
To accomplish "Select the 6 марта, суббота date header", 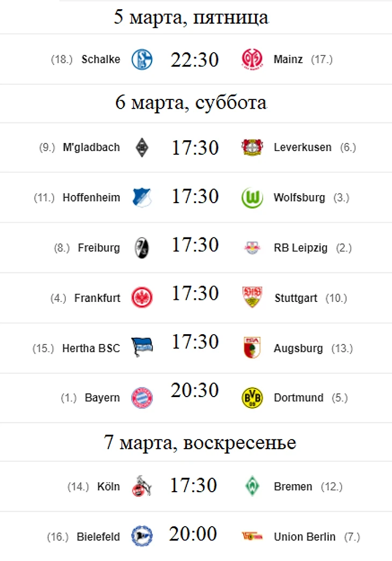I will (x=191, y=103).
